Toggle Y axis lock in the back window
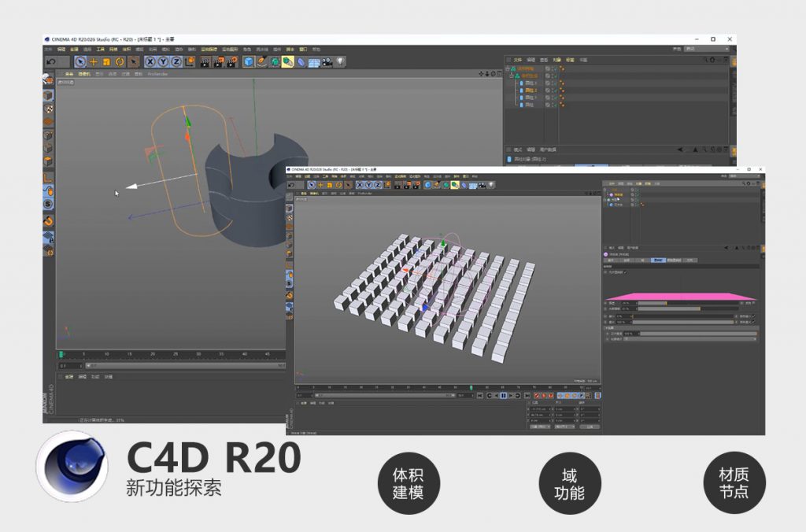 coord(163,61)
